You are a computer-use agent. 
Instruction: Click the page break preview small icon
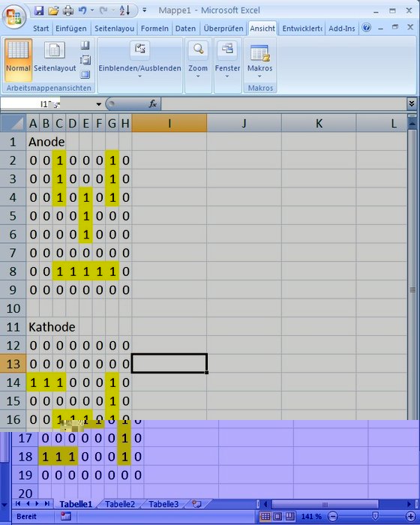(x=85, y=45)
